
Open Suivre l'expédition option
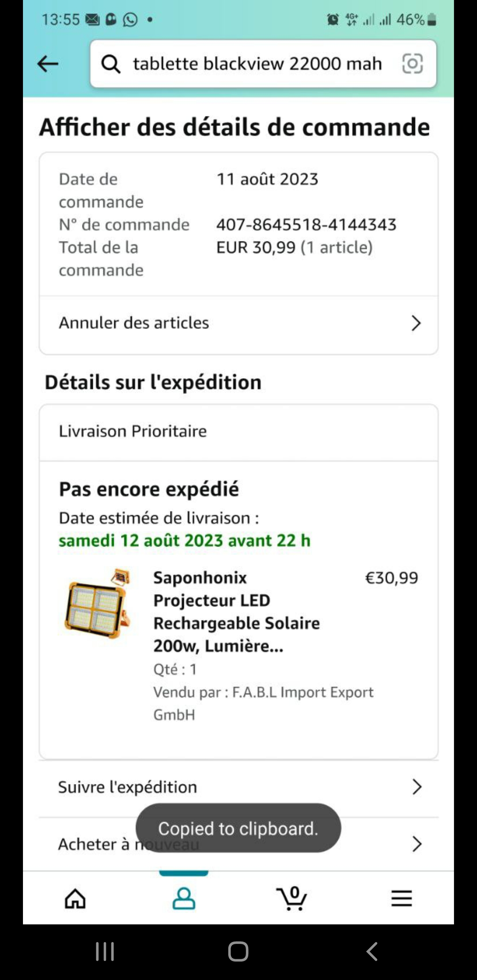coord(238,788)
